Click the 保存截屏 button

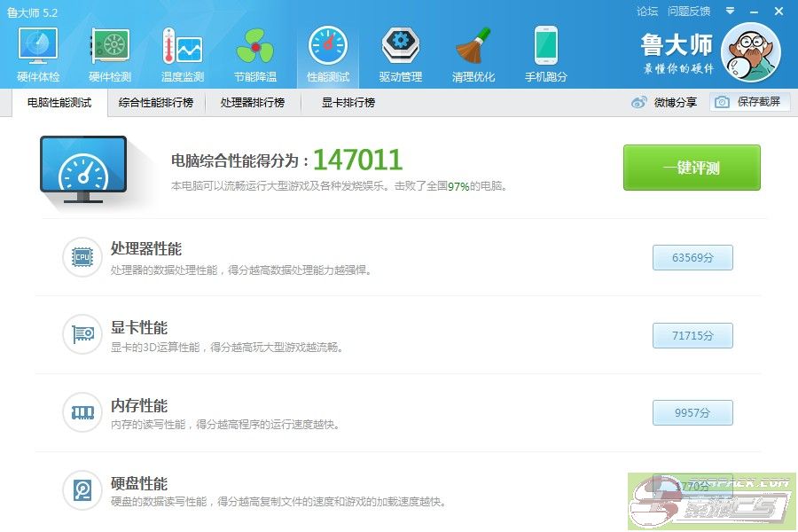(750, 102)
